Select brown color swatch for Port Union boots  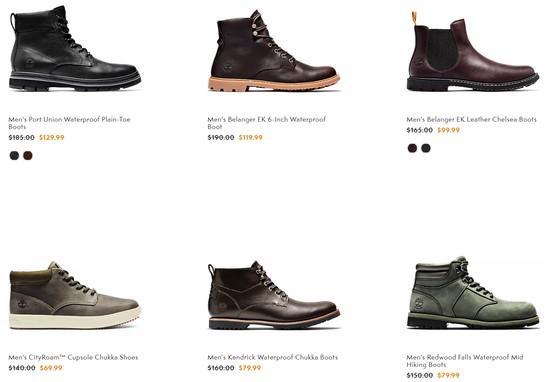click(x=28, y=155)
